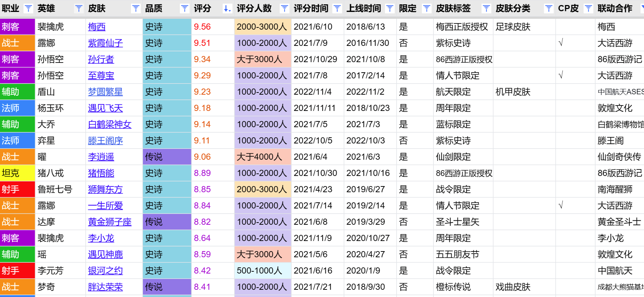Select 传说 quality cell in 曜 row
644x297 pixels.
click(167, 157)
